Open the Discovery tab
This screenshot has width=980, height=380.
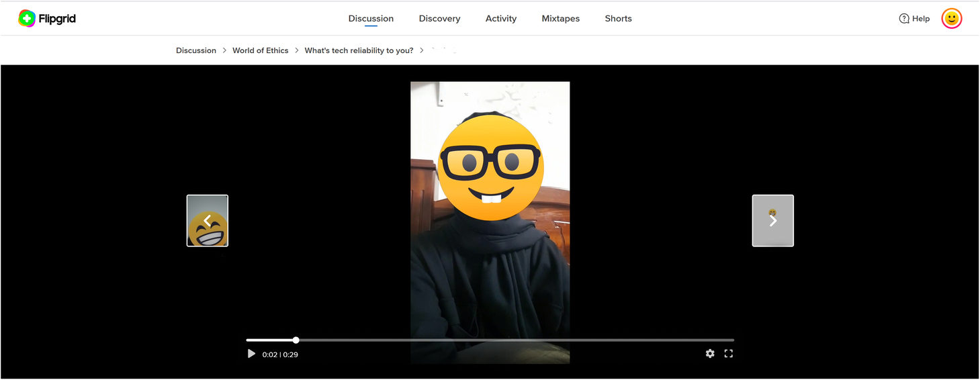tap(439, 19)
